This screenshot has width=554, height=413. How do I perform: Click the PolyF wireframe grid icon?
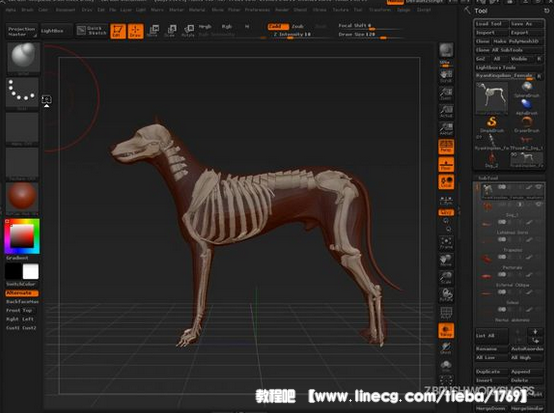click(446, 313)
